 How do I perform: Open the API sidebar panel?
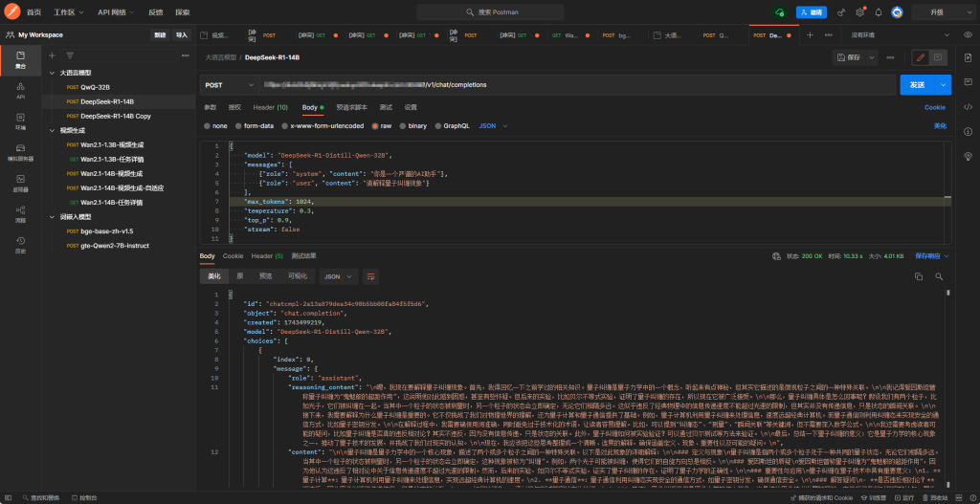[x=21, y=91]
